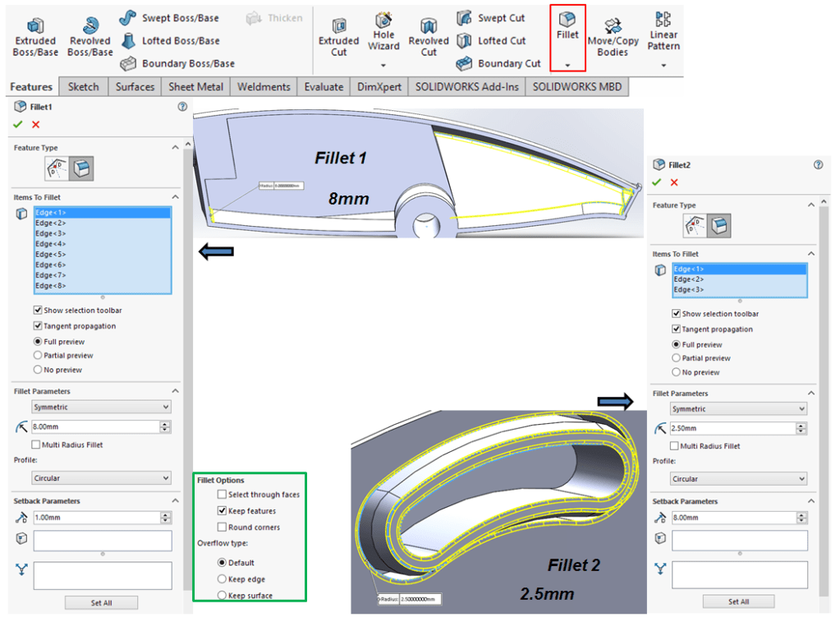
Task: Uncheck Tangent propagation in Fillet1 panel
Action: pyautogui.click(x=38, y=326)
